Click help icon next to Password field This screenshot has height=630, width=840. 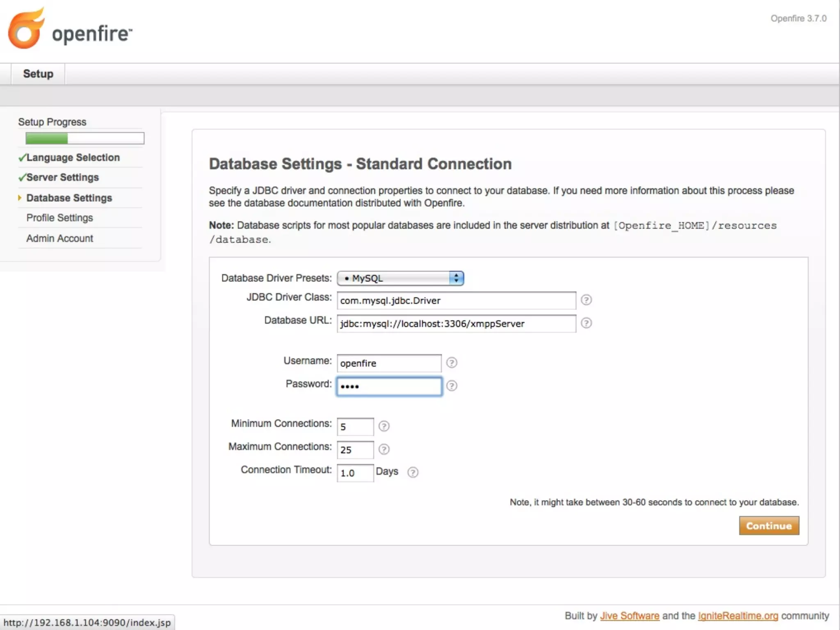(452, 386)
